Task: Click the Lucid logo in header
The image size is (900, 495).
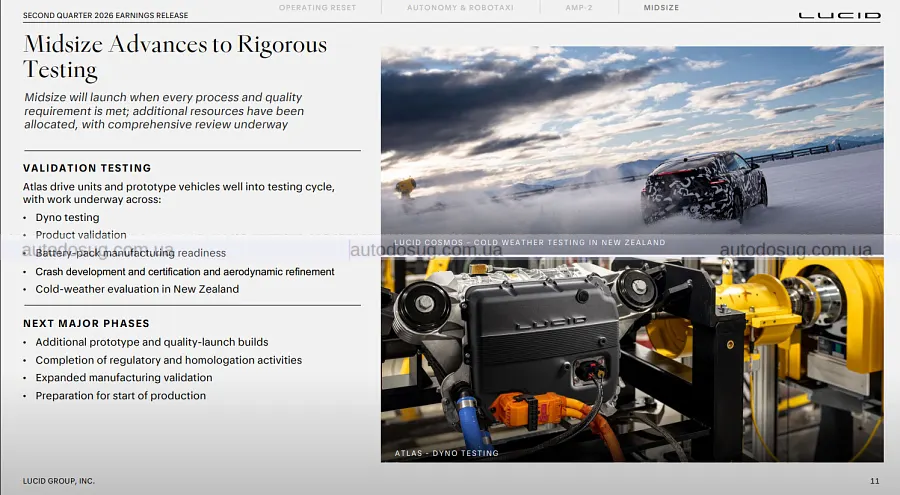Action: [x=839, y=16]
